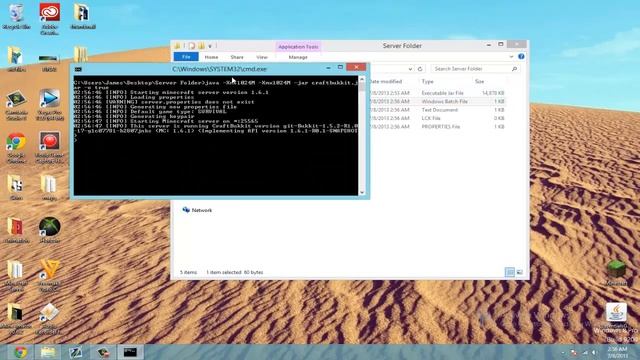Select the Executable Jar File row
The height and width of the screenshot is (360, 640).
438,93
